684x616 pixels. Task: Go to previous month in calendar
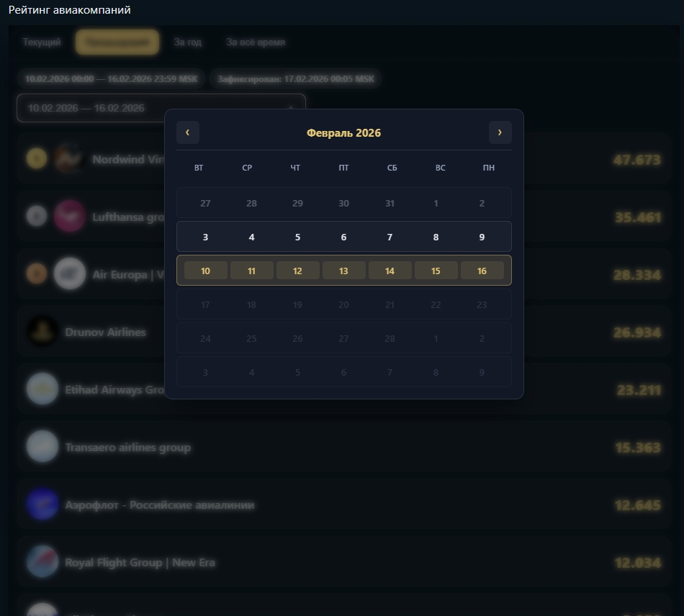(188, 132)
